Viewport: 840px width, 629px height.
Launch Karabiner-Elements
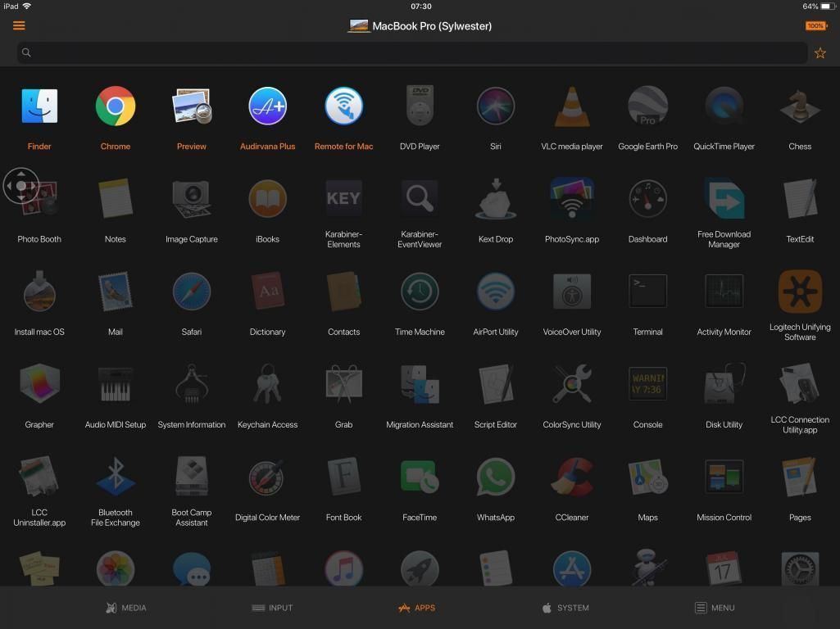pos(343,198)
